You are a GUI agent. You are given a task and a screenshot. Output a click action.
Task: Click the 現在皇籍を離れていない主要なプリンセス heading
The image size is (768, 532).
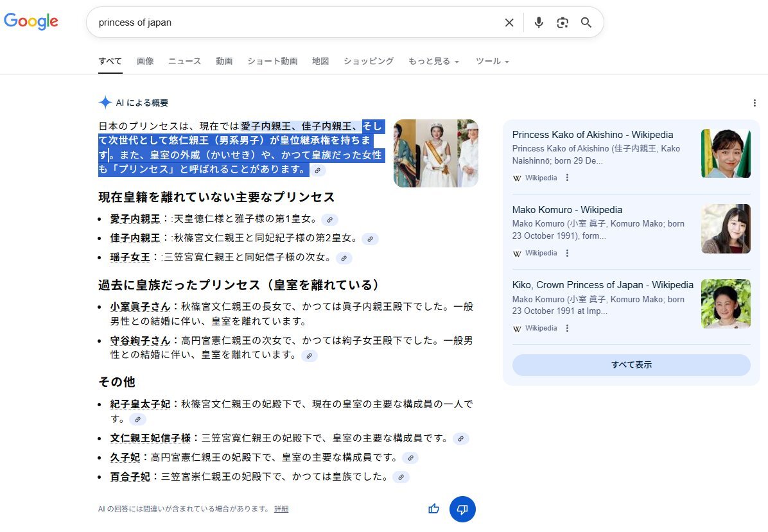coord(216,197)
